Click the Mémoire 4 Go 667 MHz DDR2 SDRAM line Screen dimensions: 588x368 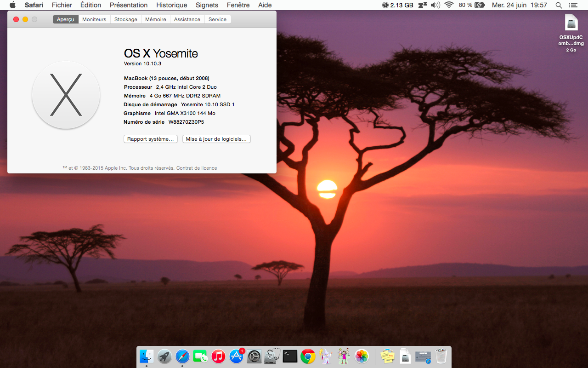pos(172,96)
